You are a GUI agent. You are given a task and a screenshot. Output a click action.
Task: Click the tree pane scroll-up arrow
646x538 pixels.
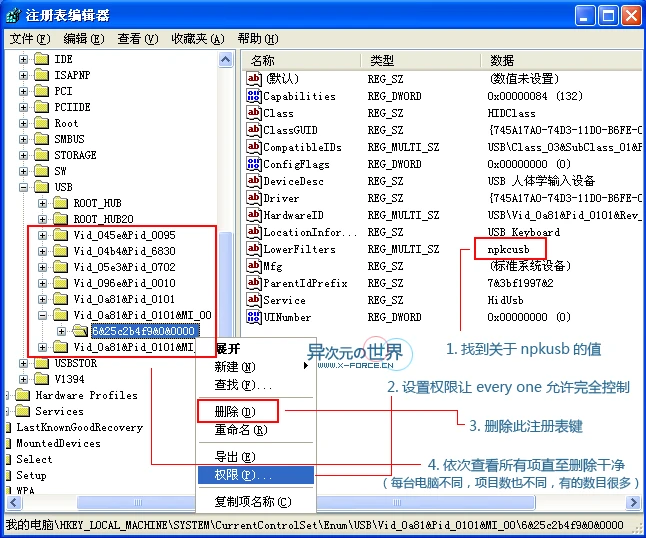tap(225, 60)
